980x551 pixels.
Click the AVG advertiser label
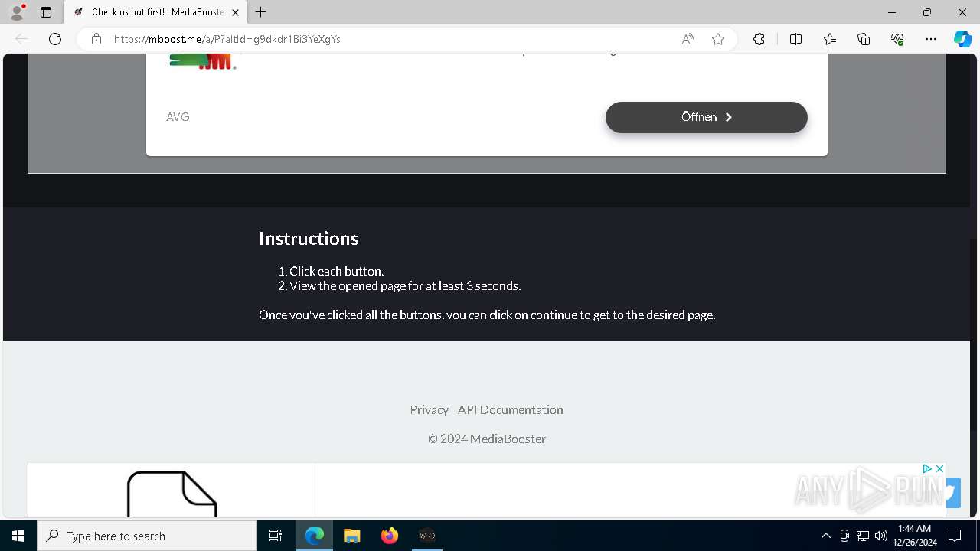point(178,117)
